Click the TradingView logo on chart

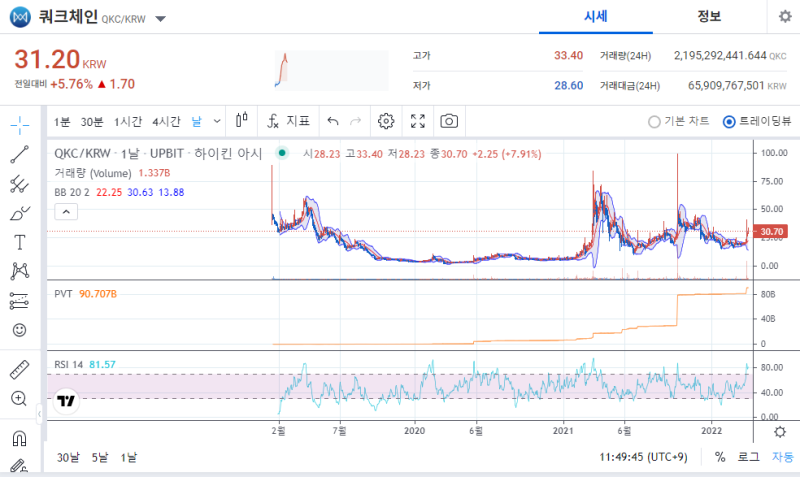tap(66, 401)
